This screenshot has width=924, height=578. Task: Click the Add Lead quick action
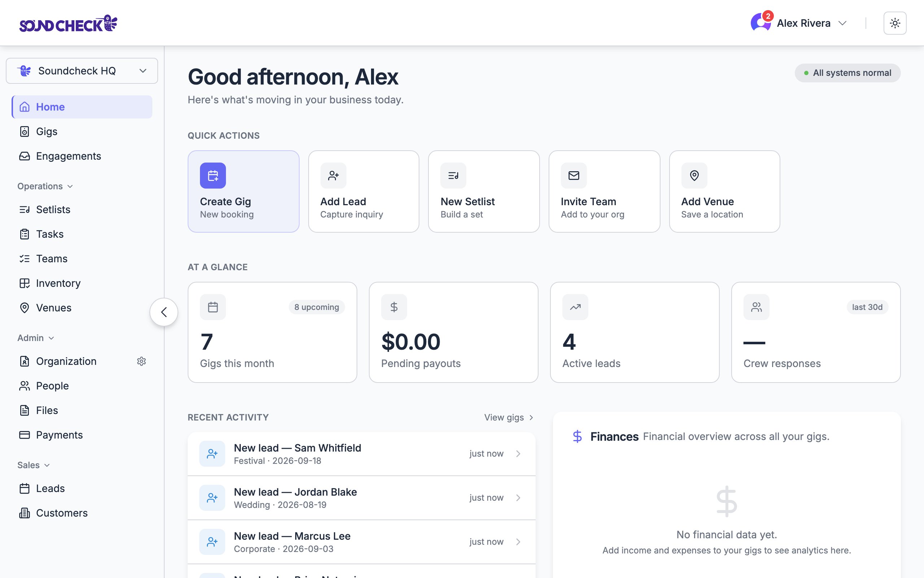coord(363,191)
